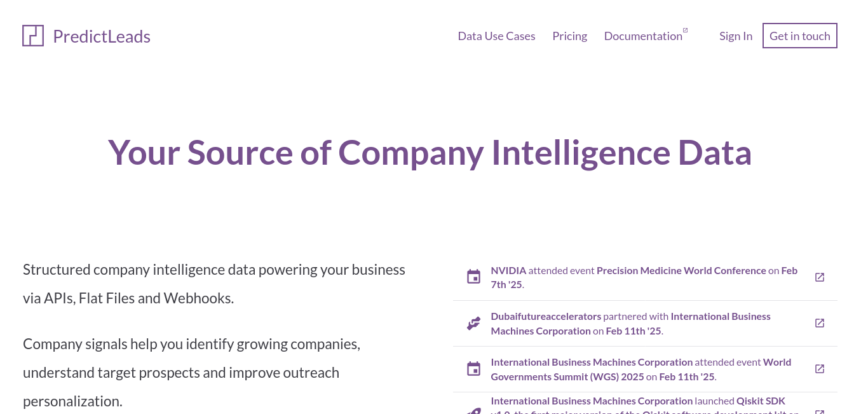Image resolution: width=868 pixels, height=414 pixels.
Task: Go to the Pricing page
Action: (x=569, y=36)
